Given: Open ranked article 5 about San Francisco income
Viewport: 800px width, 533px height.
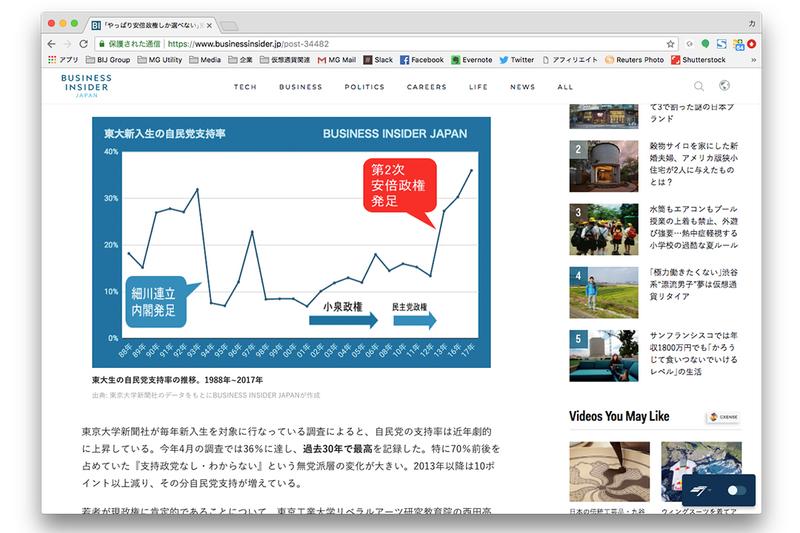Looking at the screenshot, I should 693,353.
